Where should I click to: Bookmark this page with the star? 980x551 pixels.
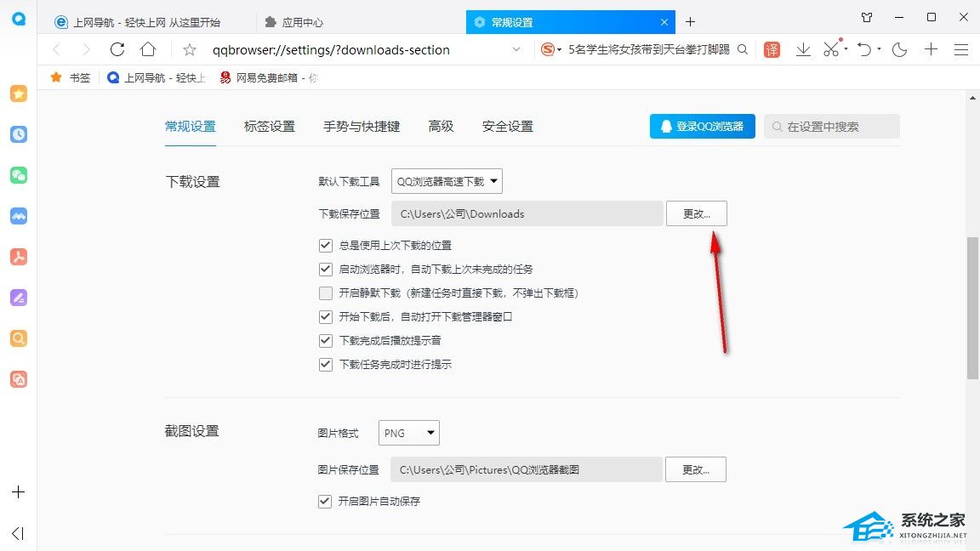[190, 49]
